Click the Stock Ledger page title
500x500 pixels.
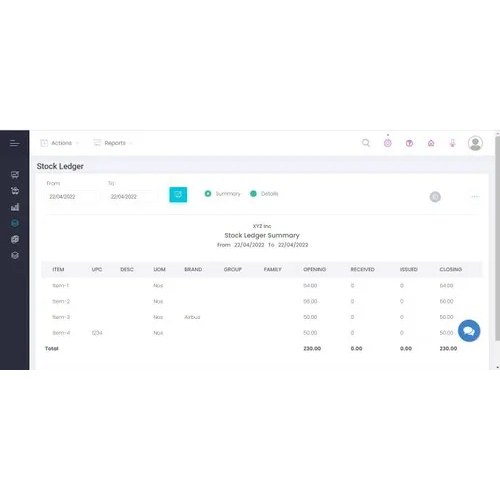[60, 166]
